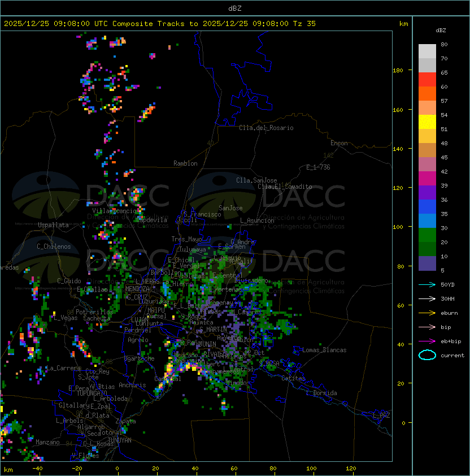Click the '180' tick on vertical km axis
This screenshot has height=476, width=470.
click(x=398, y=71)
